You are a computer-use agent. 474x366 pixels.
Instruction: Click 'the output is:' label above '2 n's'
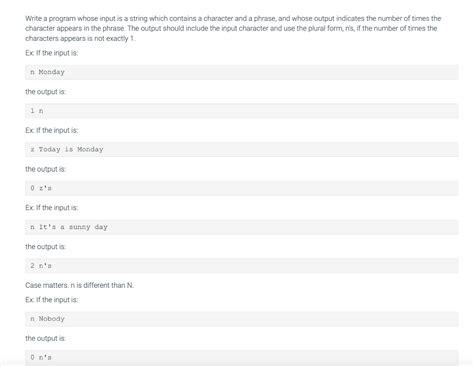coord(45,247)
